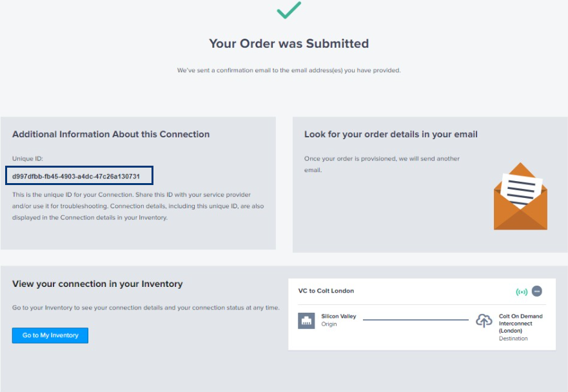Click Look for your order details heading
This screenshot has width=568, height=392.
pyautogui.click(x=391, y=134)
